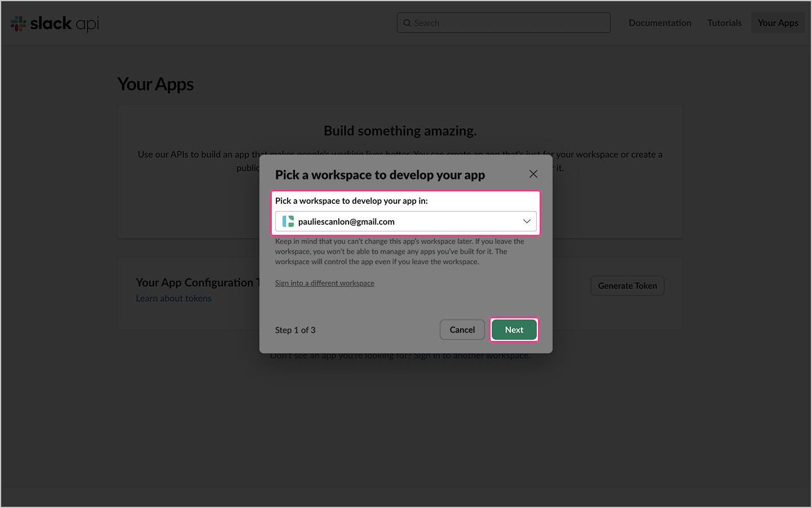
Task: Select the Step 1 of 3 label
Action: point(295,330)
